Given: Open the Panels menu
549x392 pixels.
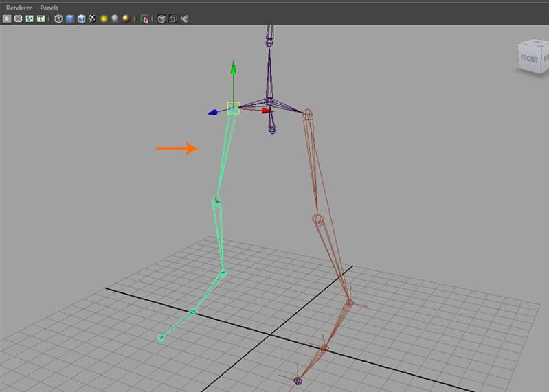Looking at the screenshot, I should (x=49, y=8).
